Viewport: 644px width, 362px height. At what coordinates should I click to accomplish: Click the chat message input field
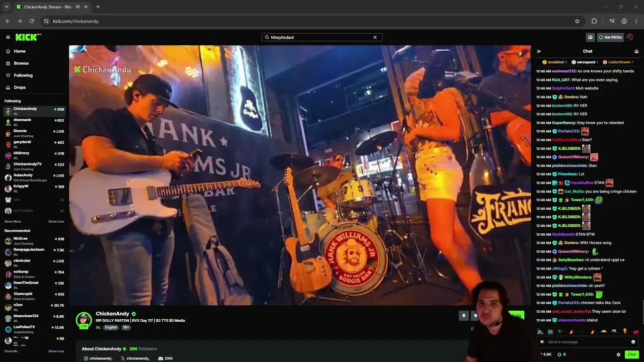tap(588, 342)
